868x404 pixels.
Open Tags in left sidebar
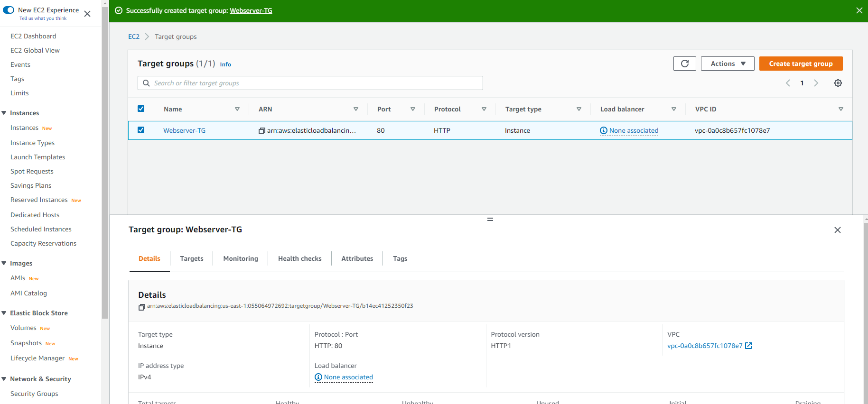coord(17,79)
